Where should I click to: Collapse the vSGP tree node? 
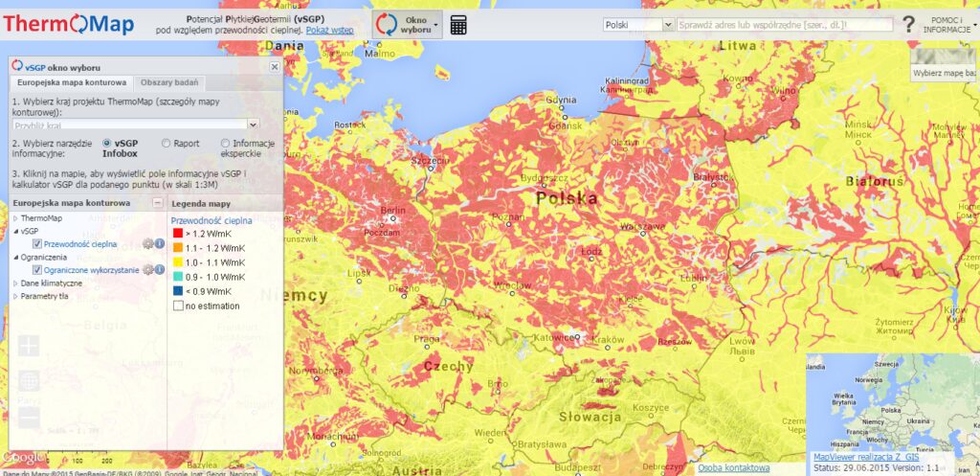click(x=15, y=232)
